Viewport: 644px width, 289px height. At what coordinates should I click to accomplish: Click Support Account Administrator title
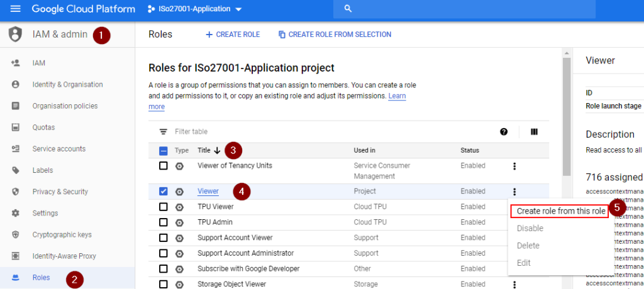click(246, 253)
